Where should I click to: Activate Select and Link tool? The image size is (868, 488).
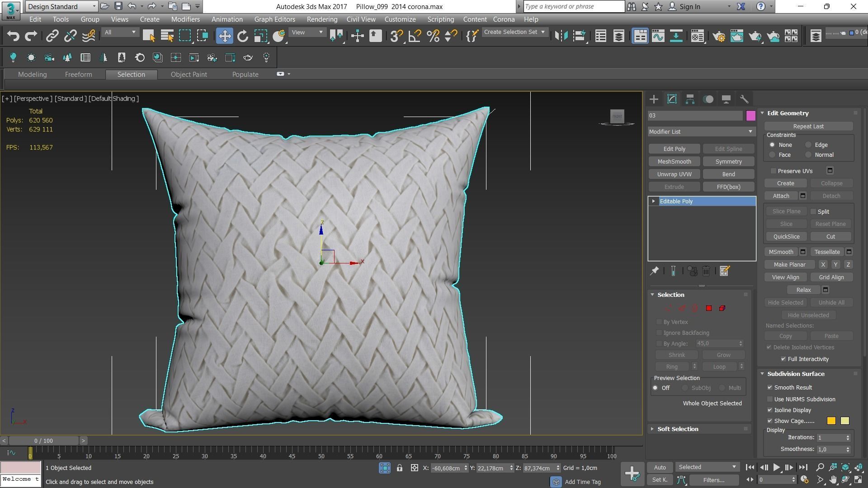[x=52, y=36]
